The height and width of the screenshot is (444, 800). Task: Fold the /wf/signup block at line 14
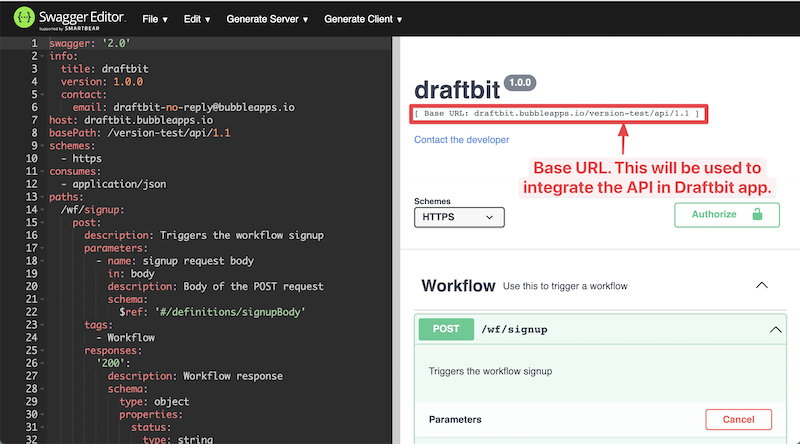(x=42, y=210)
